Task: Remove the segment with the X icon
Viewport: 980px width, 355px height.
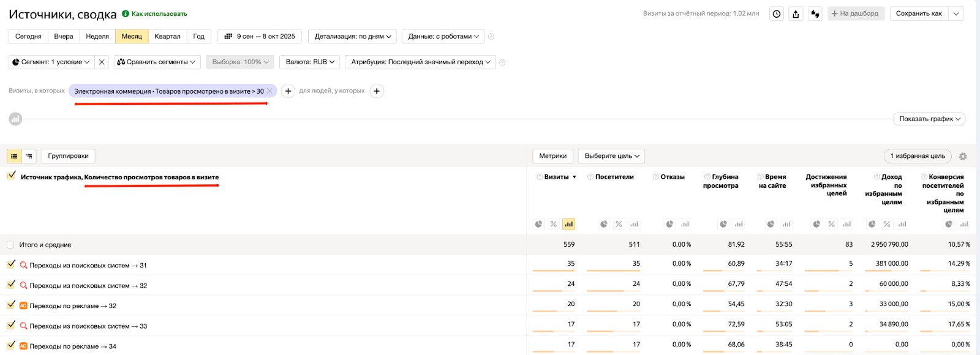Action: 102,62
